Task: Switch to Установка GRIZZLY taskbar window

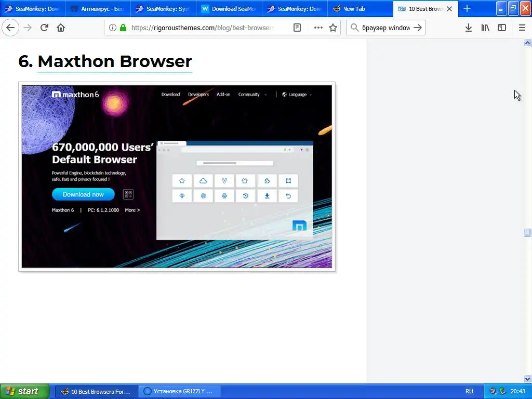Action: click(179, 391)
